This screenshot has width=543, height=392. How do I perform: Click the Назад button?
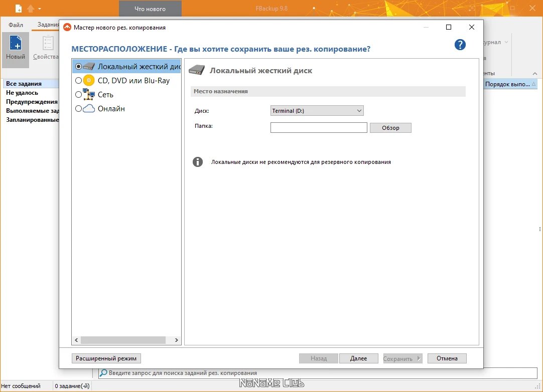[319, 358]
